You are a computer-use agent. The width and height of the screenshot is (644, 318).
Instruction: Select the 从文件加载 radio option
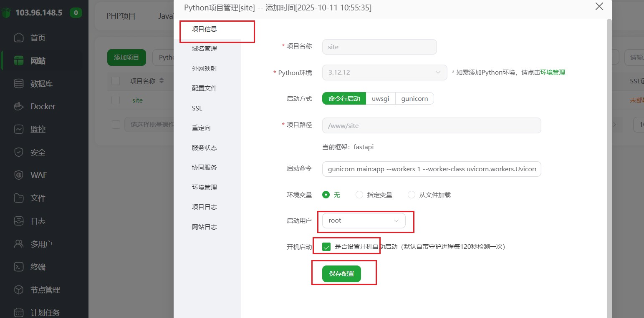412,195
